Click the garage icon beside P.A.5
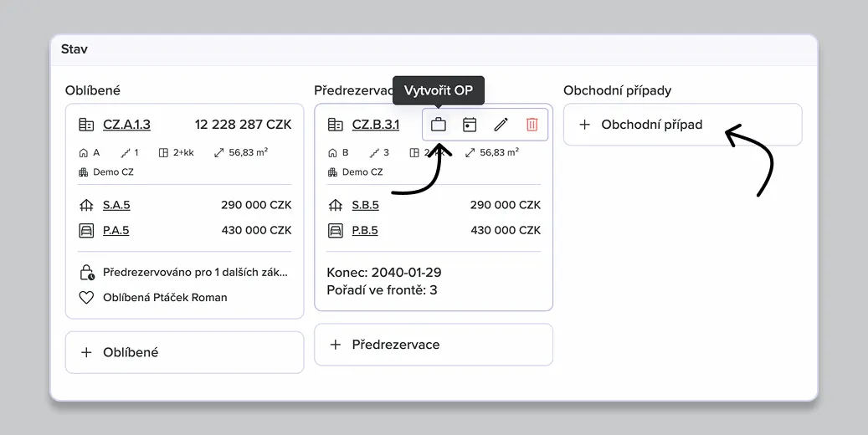This screenshot has width=868, height=435. point(86,230)
